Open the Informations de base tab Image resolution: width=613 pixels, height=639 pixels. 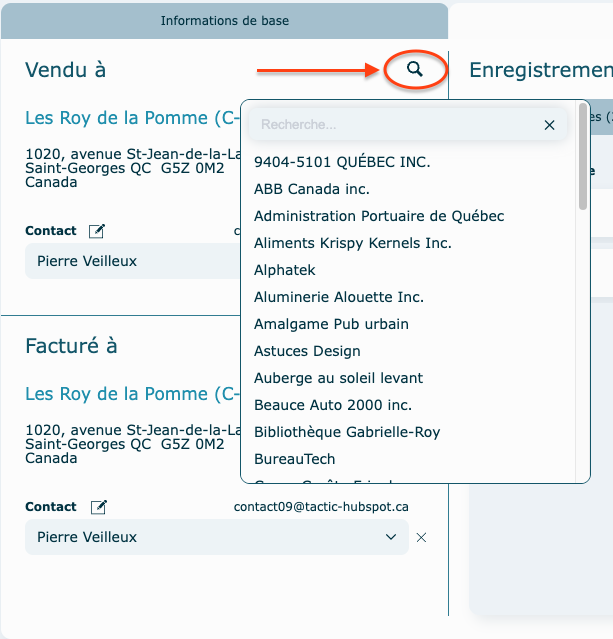(224, 21)
